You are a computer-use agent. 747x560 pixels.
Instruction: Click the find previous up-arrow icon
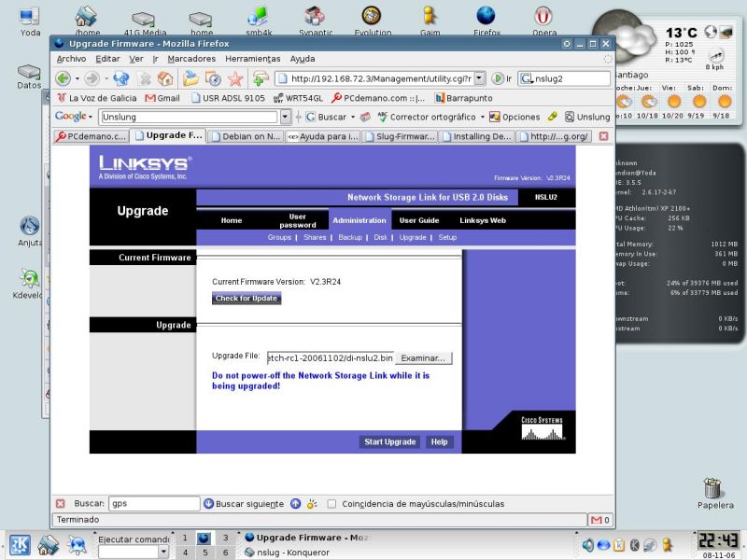tap(295, 503)
